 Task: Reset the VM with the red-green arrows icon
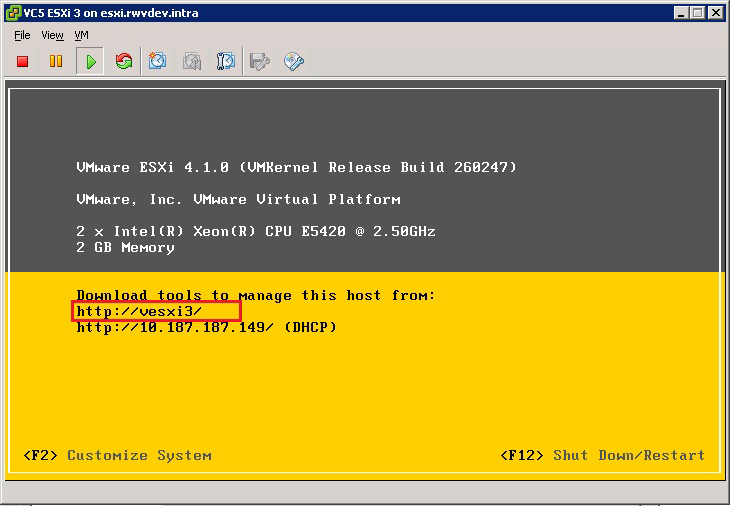tap(124, 62)
